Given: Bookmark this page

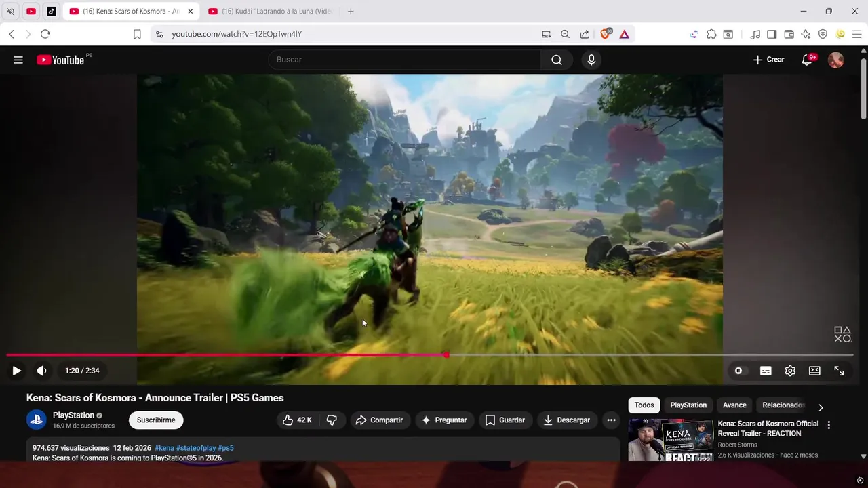Looking at the screenshot, I should 137,34.
